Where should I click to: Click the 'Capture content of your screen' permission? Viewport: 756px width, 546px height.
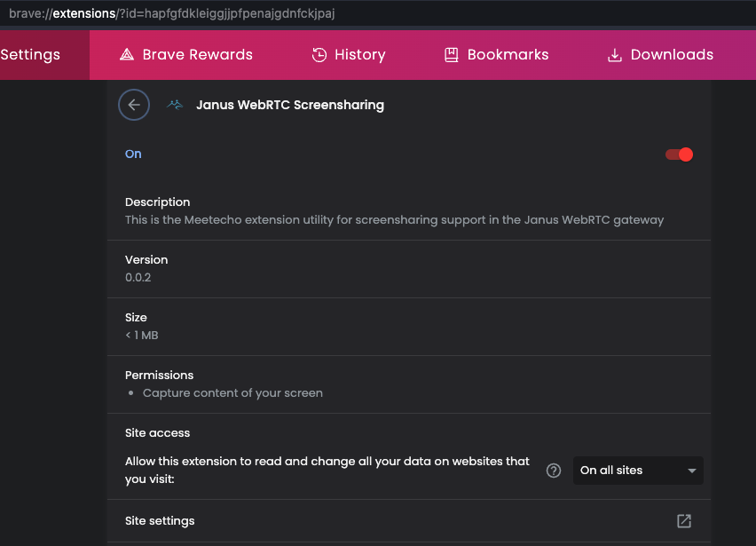[x=232, y=392]
